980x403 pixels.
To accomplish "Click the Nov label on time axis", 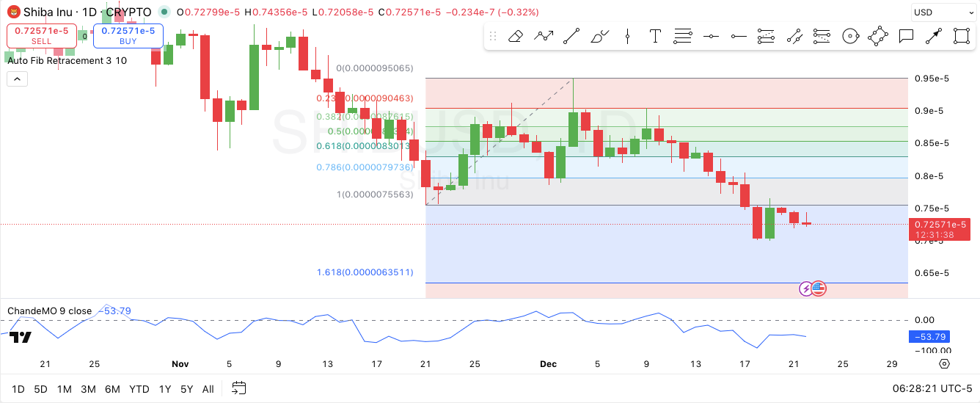I will point(180,363).
